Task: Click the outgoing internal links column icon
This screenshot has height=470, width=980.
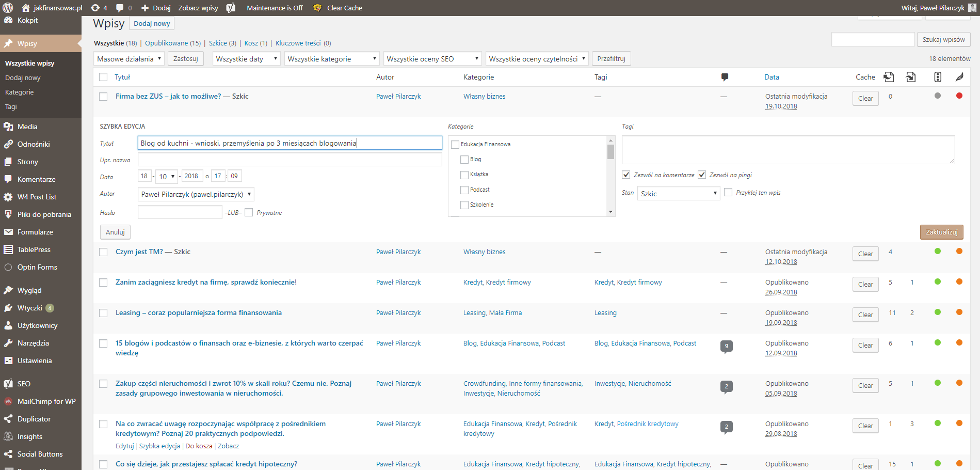Action: (x=889, y=77)
